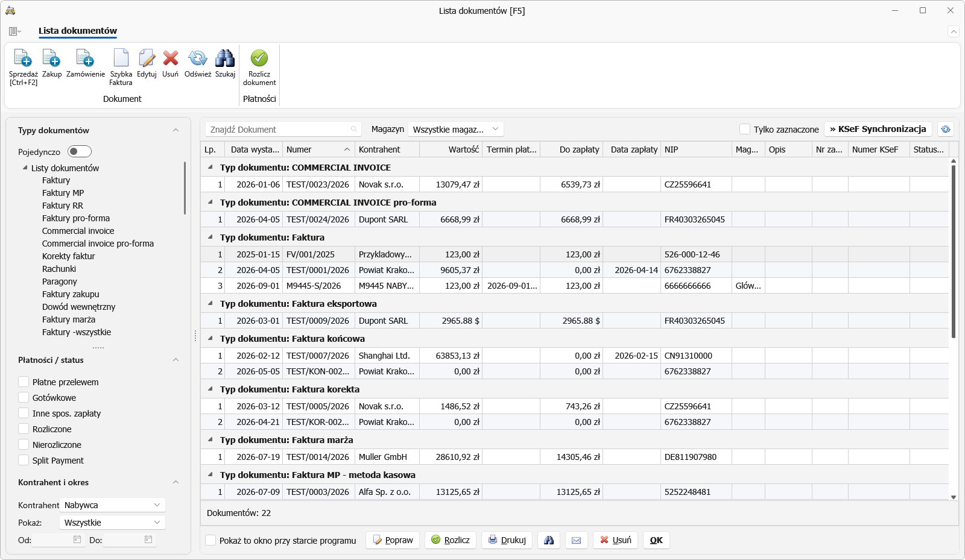Check the Split Payment checkbox
This screenshot has height=560, width=965.
[x=24, y=460]
